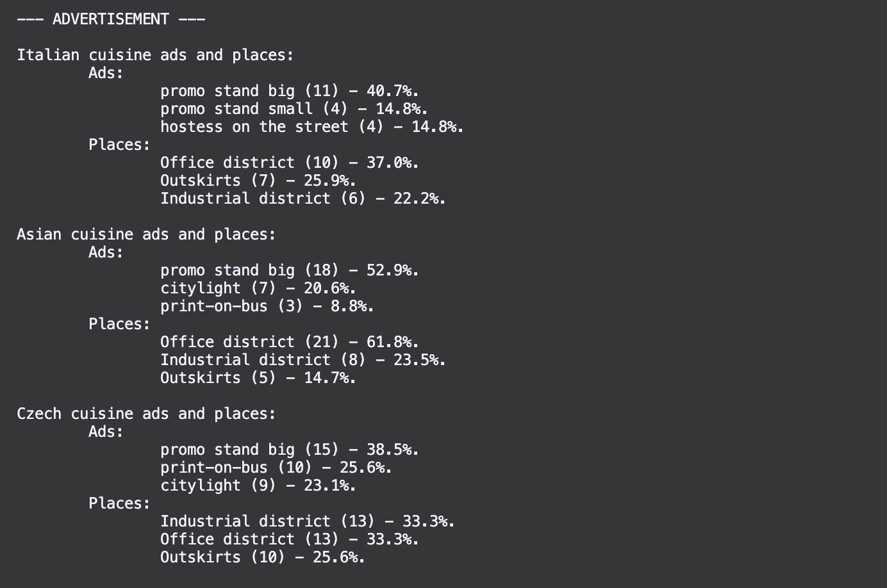Click the 'Asian cuisine ads and places' heading
This screenshot has height=588, width=887.
pos(146,234)
